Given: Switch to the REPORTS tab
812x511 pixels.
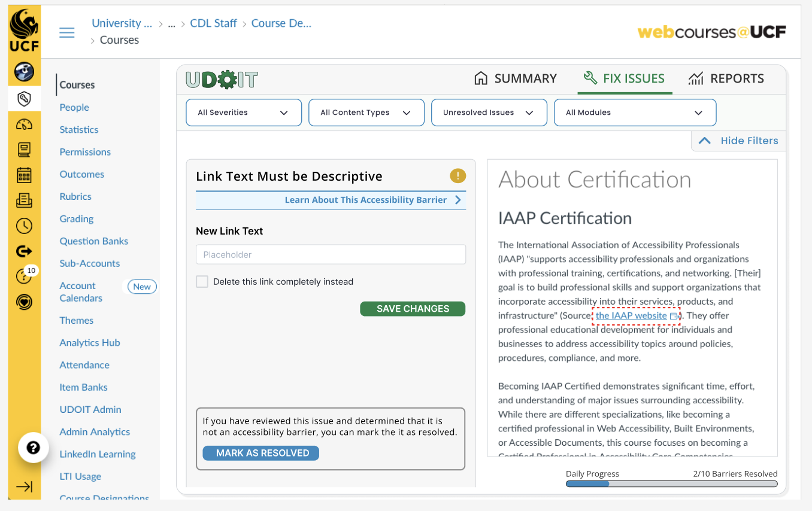Looking at the screenshot, I should pos(726,78).
